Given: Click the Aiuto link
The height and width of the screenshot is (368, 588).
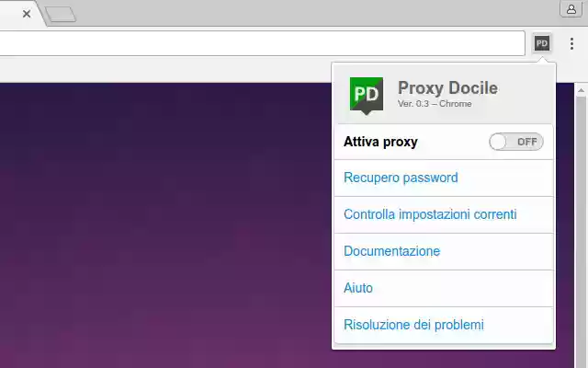Looking at the screenshot, I should [358, 288].
